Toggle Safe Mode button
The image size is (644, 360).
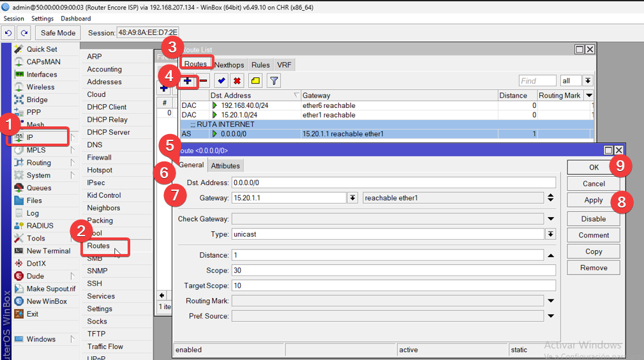[57, 33]
